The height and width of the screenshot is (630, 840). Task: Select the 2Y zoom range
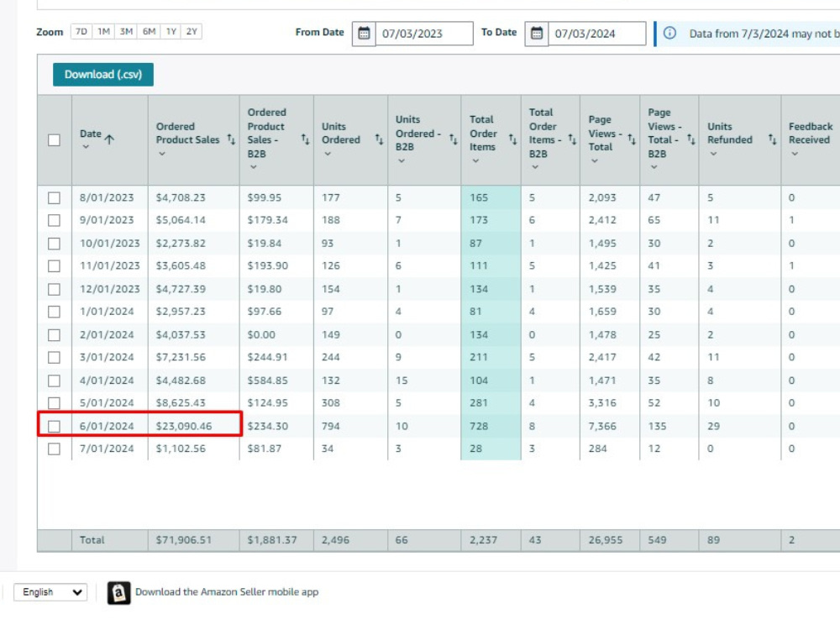pyautogui.click(x=192, y=32)
